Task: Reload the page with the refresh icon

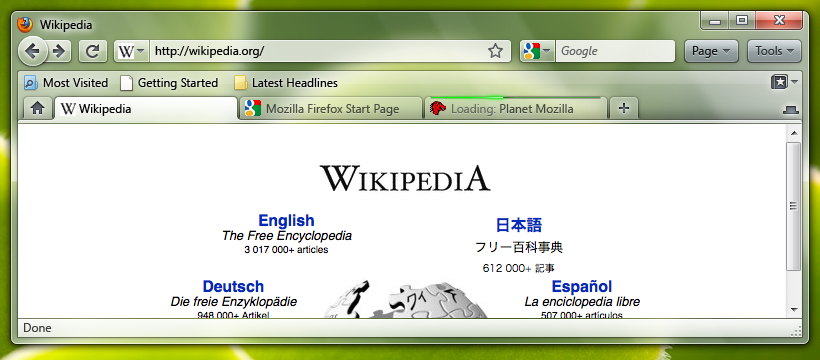Action: pyautogui.click(x=93, y=51)
